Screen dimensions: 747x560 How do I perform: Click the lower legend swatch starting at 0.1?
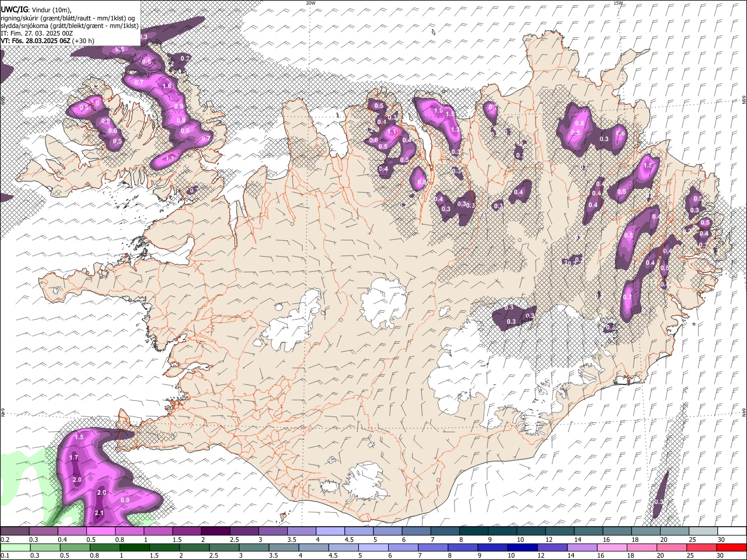click(x=15, y=547)
